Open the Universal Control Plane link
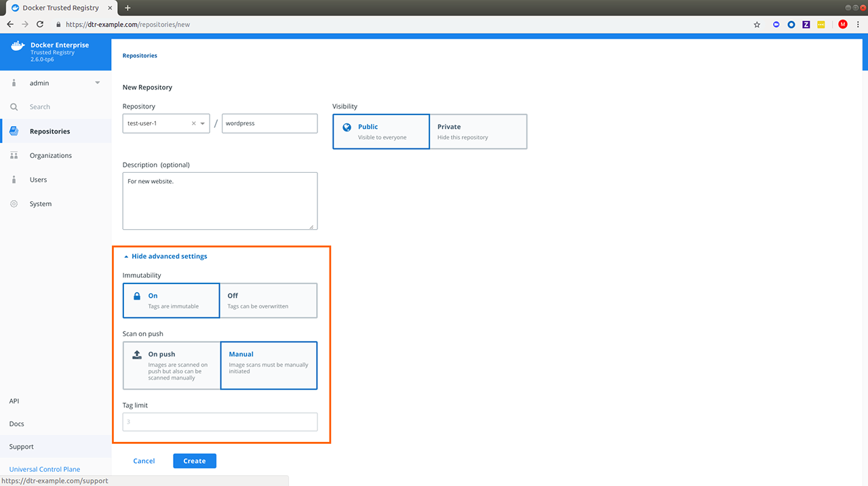 click(45, 469)
